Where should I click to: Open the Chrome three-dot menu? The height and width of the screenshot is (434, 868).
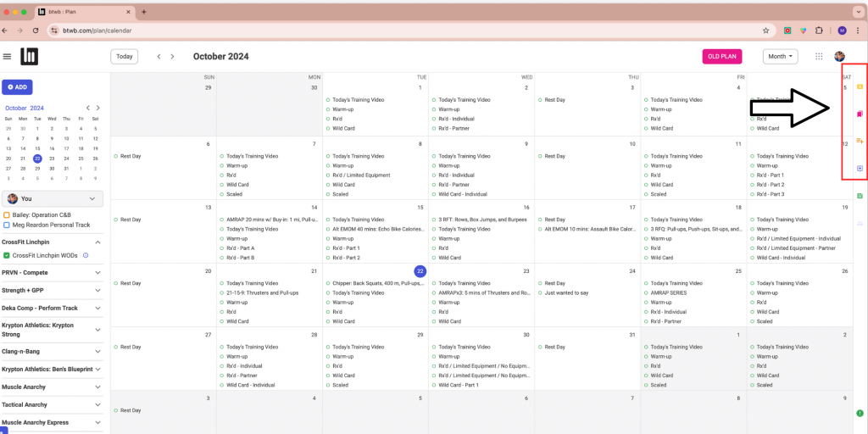[x=859, y=31]
